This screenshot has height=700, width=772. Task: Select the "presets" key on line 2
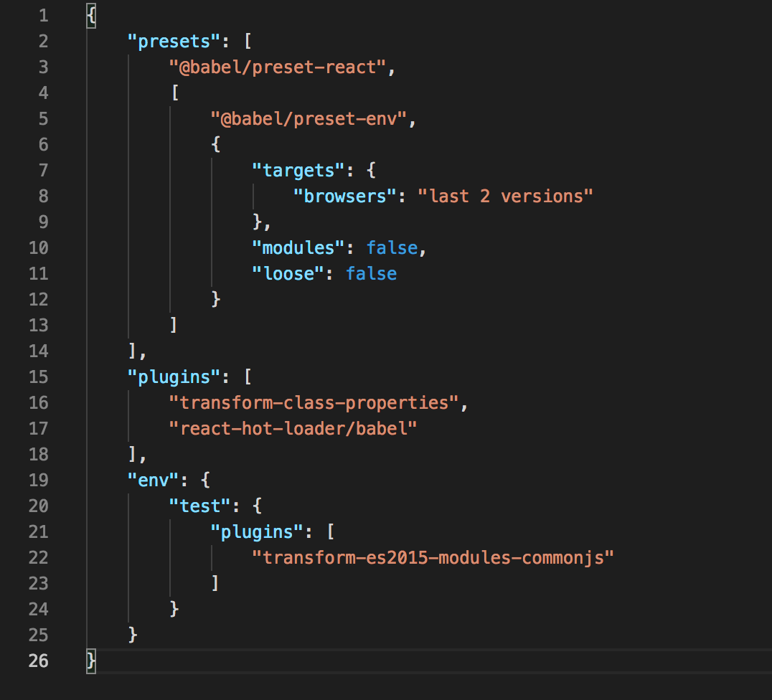172,41
